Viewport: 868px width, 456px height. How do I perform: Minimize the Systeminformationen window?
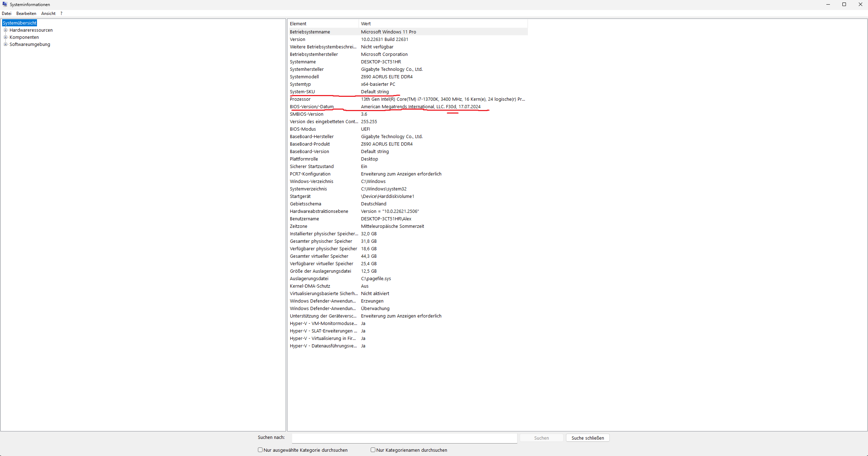pyautogui.click(x=828, y=4)
